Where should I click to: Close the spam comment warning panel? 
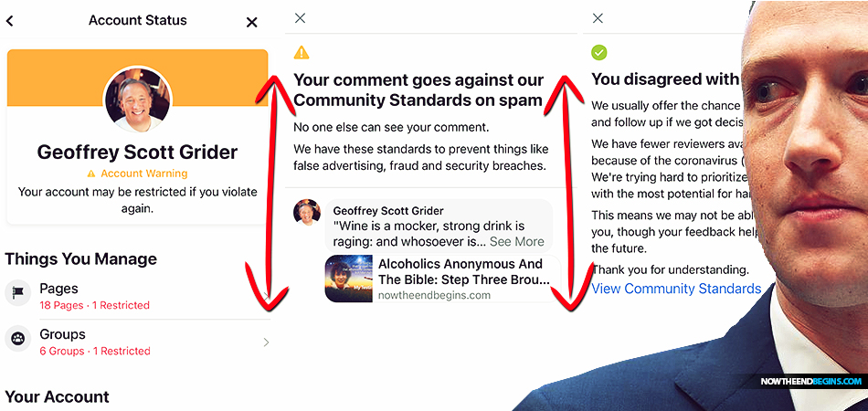(300, 18)
